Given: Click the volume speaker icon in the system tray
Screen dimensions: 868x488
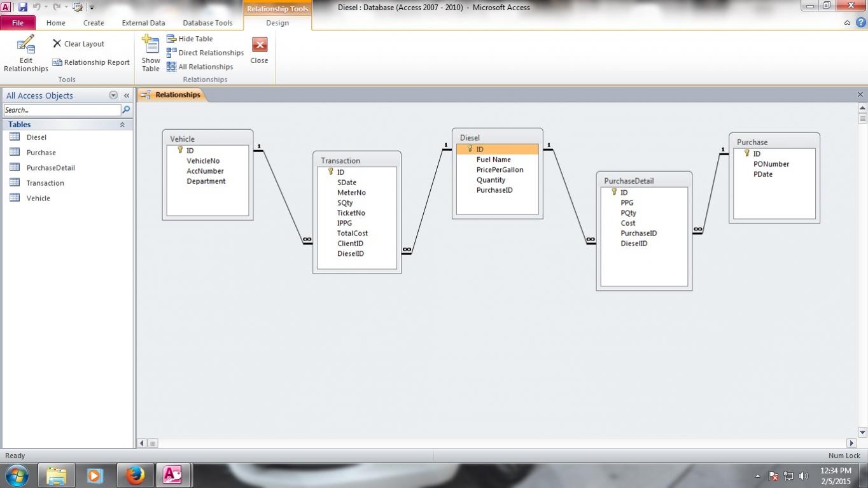Looking at the screenshot, I should click(x=803, y=476).
